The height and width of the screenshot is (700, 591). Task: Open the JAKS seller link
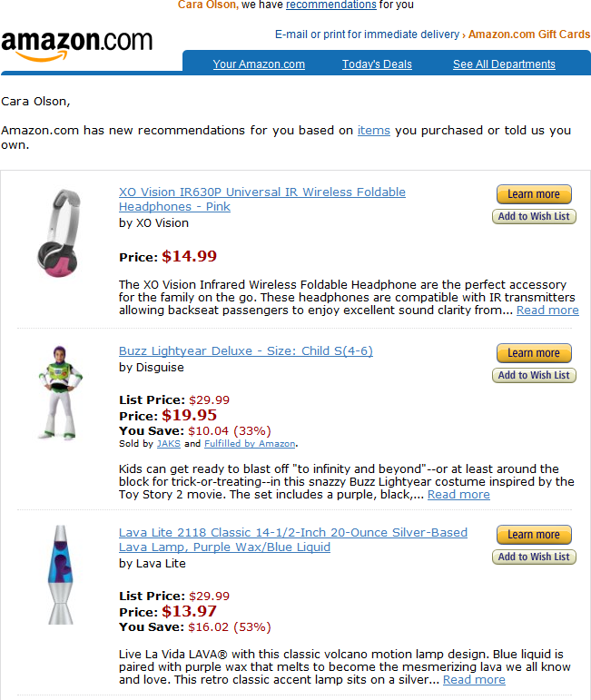pos(168,444)
